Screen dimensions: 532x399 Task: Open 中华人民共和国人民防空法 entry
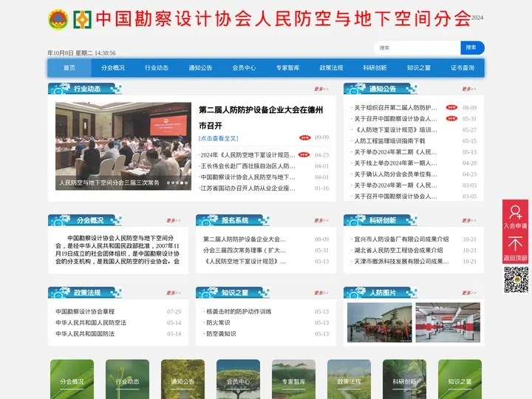point(91,323)
